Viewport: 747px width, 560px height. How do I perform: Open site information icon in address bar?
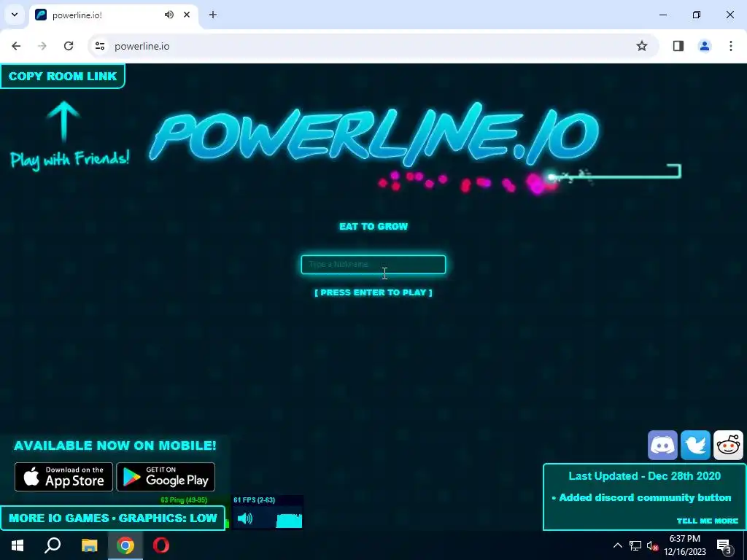[x=99, y=46]
